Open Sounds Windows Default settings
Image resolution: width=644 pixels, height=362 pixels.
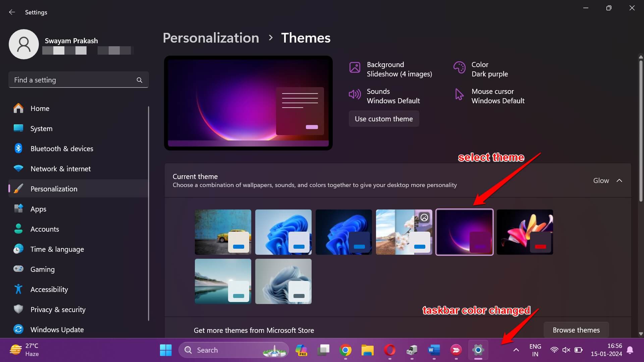[x=385, y=96]
